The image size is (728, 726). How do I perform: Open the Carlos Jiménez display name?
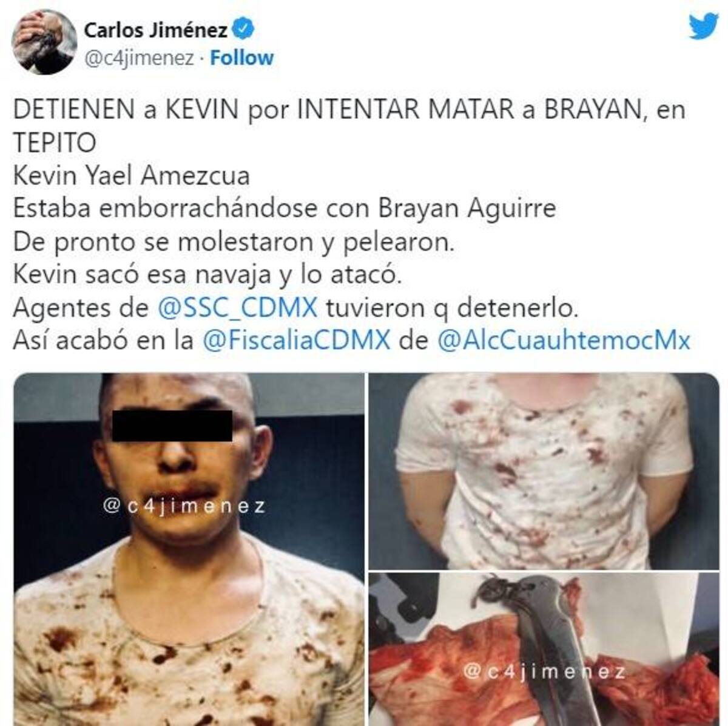tap(156, 29)
